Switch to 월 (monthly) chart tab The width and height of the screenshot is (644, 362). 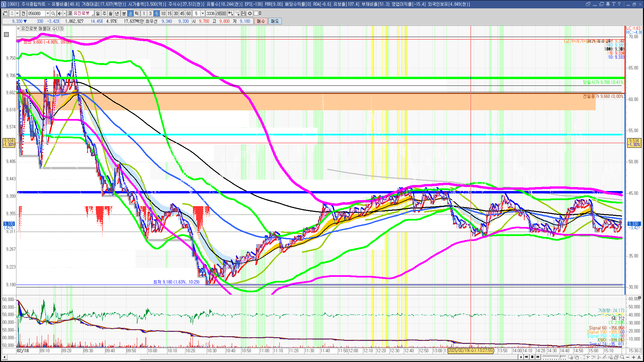coord(111,13)
